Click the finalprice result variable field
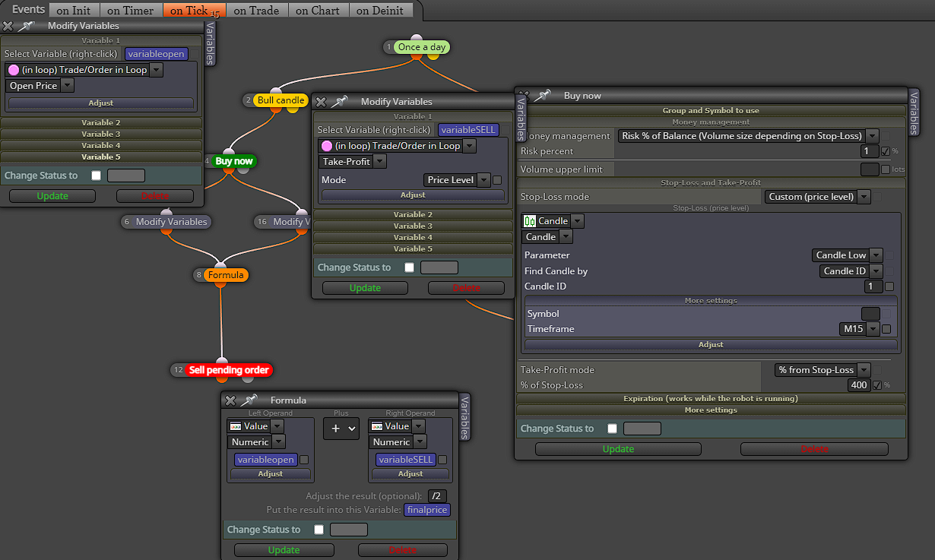935x560 pixels. [426, 511]
